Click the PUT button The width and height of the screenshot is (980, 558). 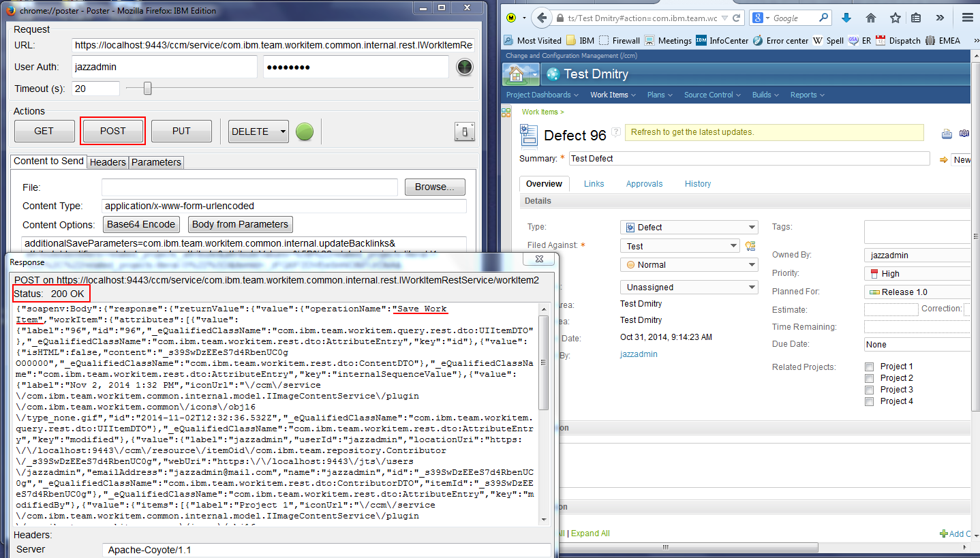[181, 131]
